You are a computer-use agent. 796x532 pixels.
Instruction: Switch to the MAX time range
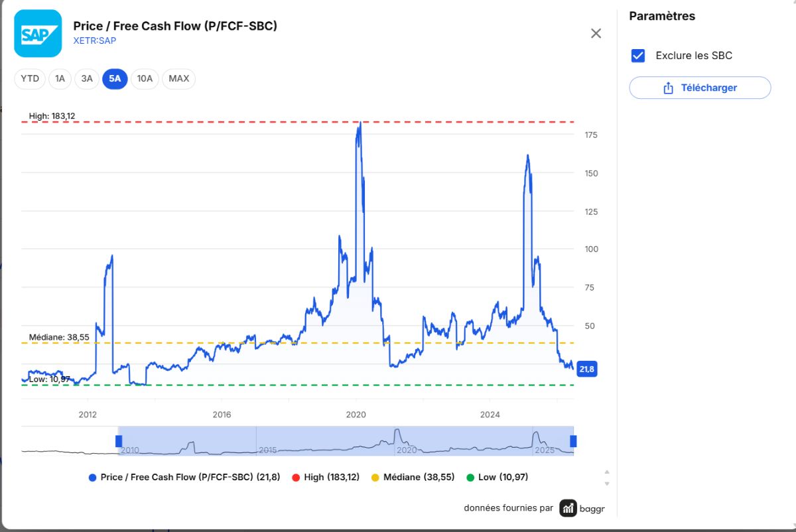coord(178,79)
